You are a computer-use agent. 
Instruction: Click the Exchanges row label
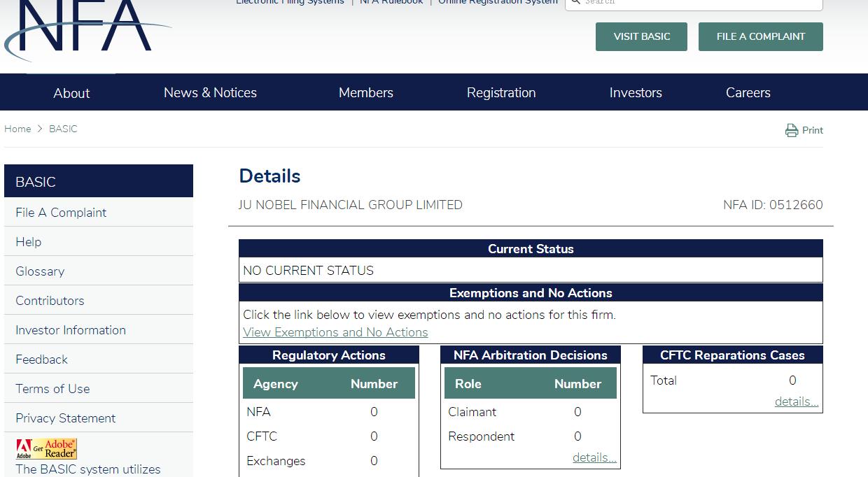pyautogui.click(x=276, y=461)
